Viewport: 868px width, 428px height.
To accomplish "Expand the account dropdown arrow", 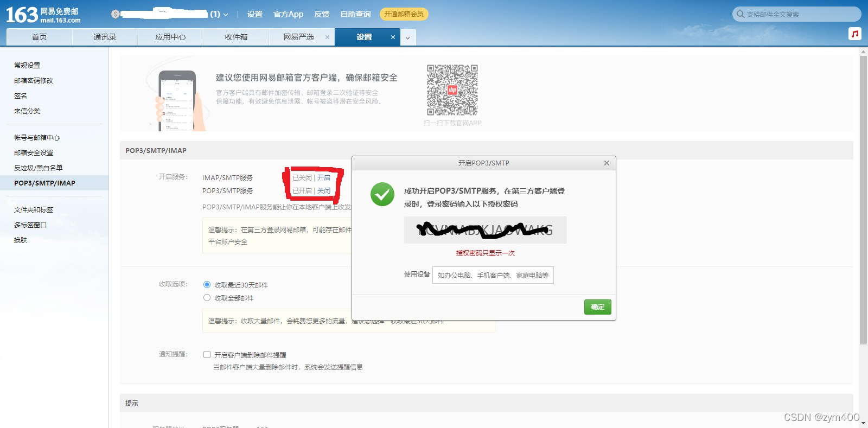I will [226, 15].
